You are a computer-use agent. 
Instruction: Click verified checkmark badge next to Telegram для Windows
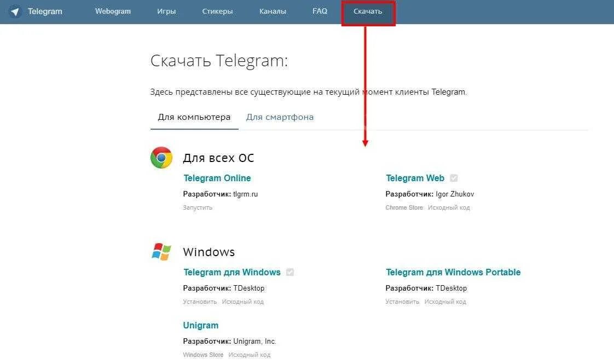click(x=290, y=272)
